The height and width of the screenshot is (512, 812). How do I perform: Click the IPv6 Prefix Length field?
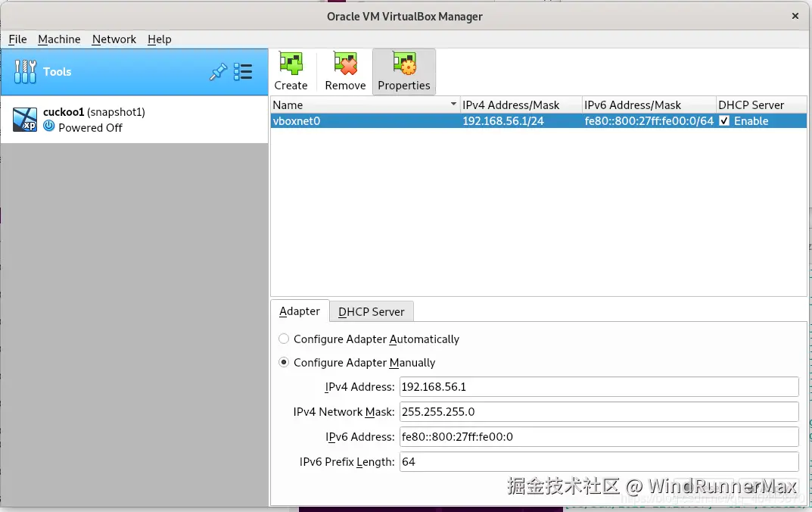click(x=599, y=462)
